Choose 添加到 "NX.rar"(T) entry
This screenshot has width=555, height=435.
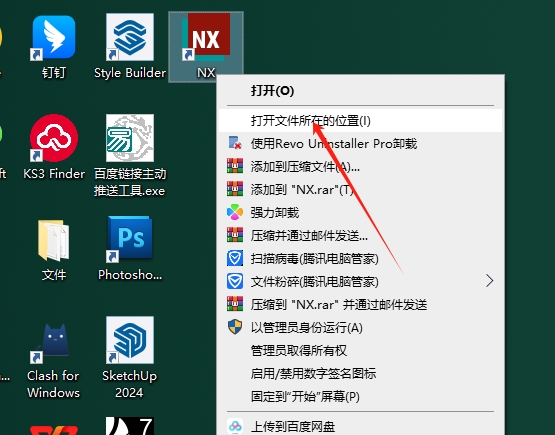coord(360,189)
